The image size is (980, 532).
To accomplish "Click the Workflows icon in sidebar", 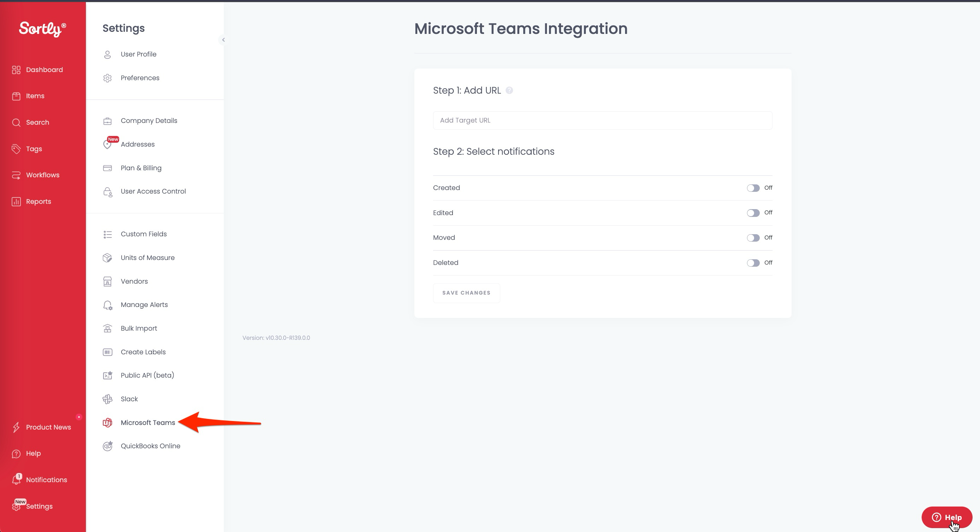I will [x=16, y=175].
